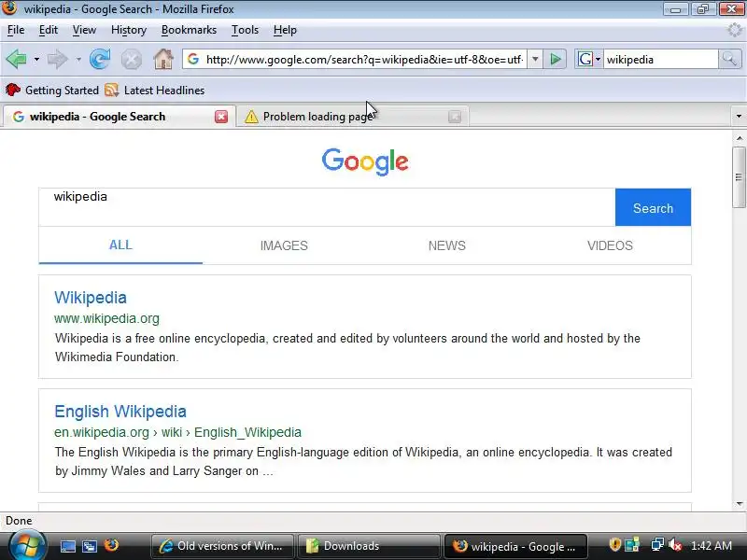
Task: Click the muted volume tray icon
Action: (674, 545)
